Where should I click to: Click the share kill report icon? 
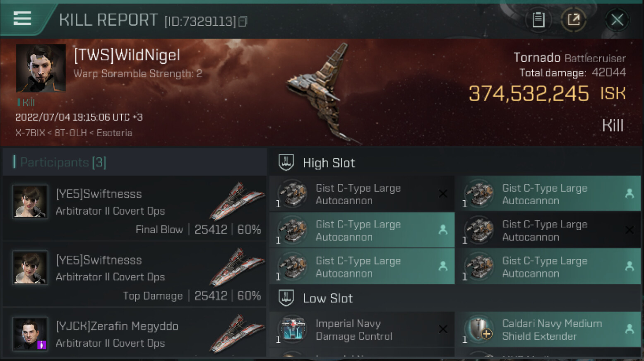coord(574,19)
